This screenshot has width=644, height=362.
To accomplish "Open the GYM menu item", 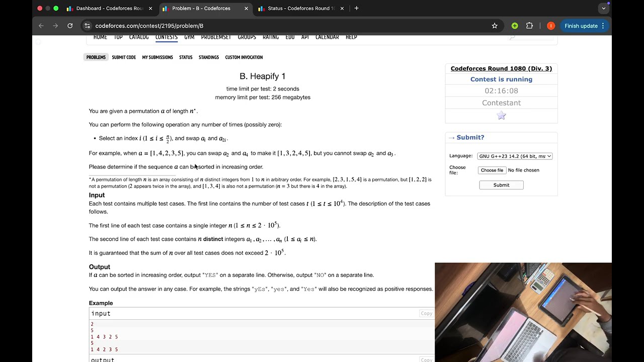I will tap(189, 37).
